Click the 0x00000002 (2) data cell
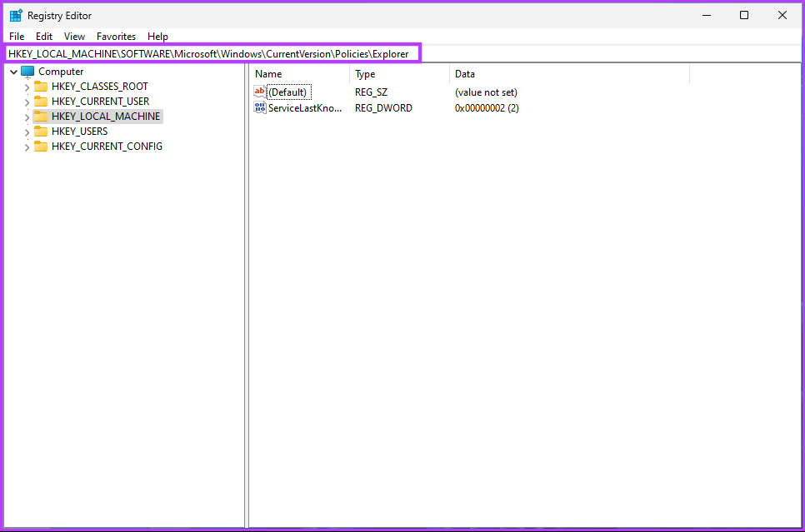Viewport: 805px width, 532px height. click(487, 107)
